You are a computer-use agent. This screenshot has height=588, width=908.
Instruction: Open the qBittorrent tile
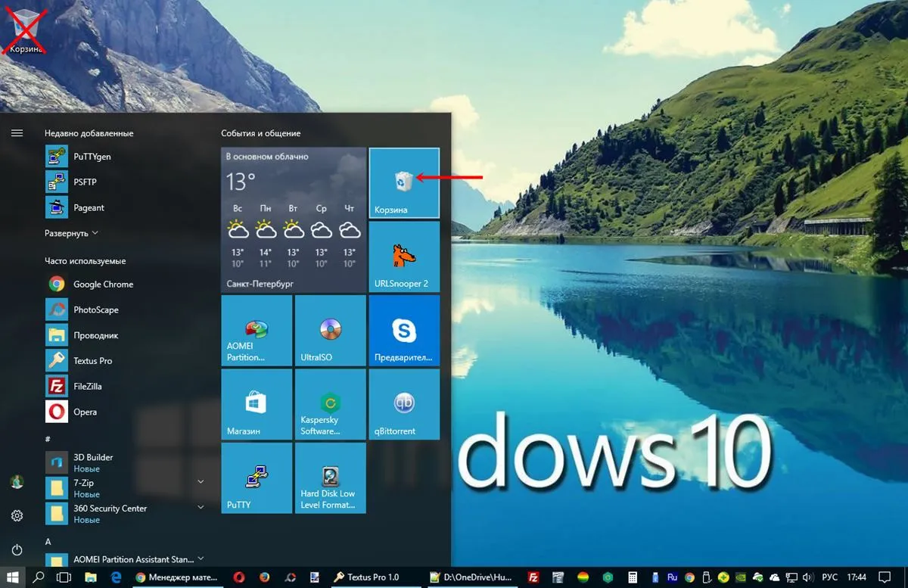point(404,404)
